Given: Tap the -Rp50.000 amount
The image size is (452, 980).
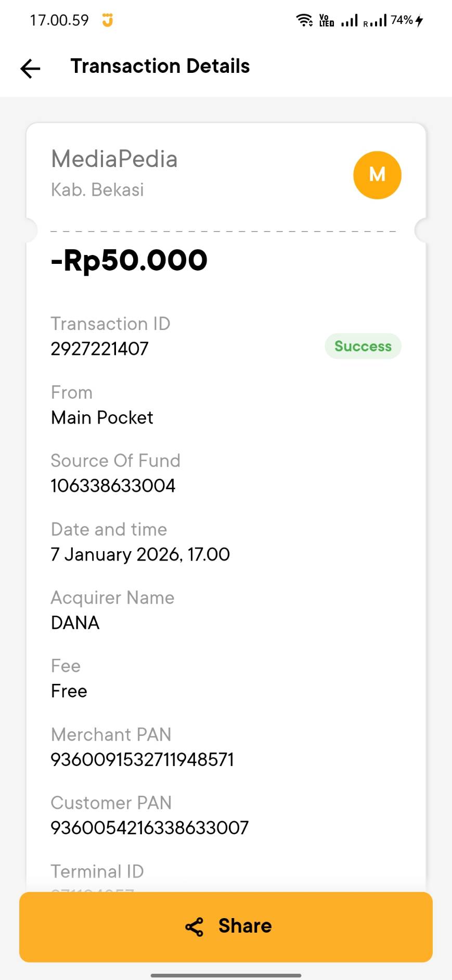Looking at the screenshot, I should (129, 260).
